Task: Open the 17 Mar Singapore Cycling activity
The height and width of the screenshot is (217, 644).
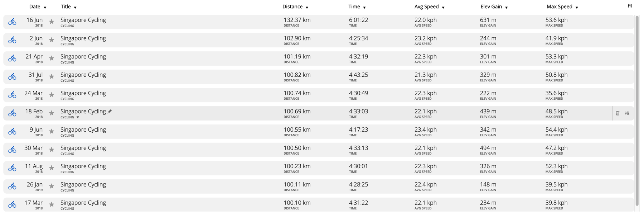Action: 83,203
